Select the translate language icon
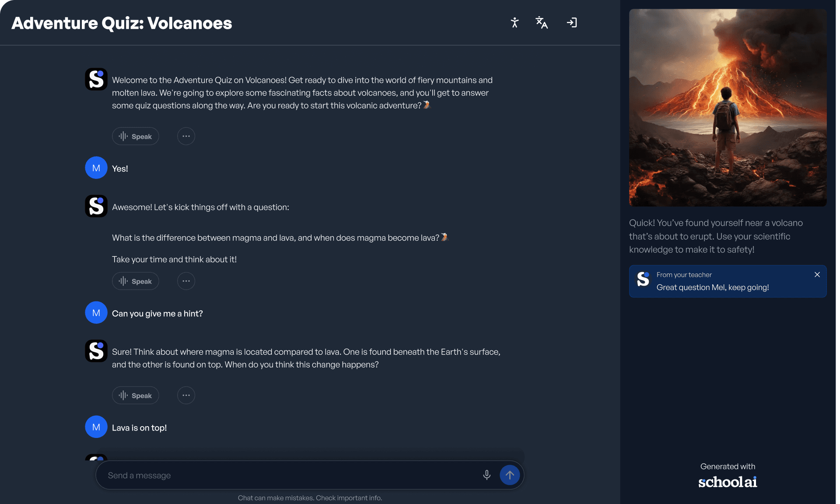Viewport: 840px width, 504px height. (542, 22)
